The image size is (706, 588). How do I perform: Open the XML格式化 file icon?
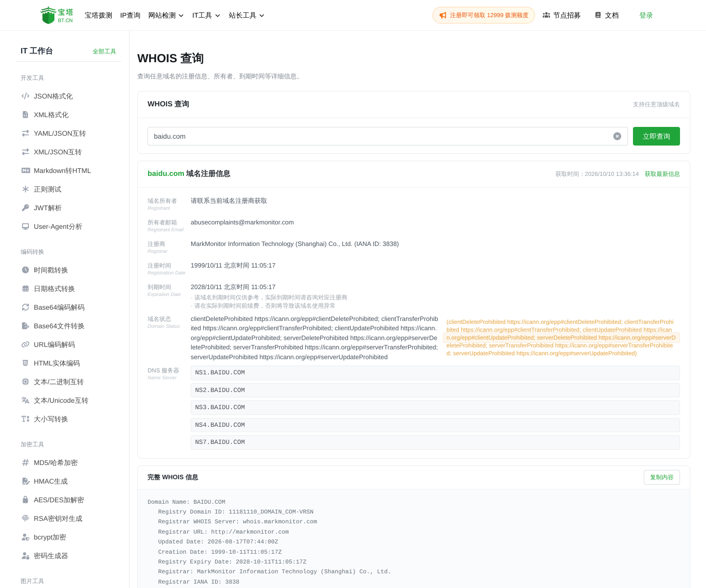(x=25, y=115)
